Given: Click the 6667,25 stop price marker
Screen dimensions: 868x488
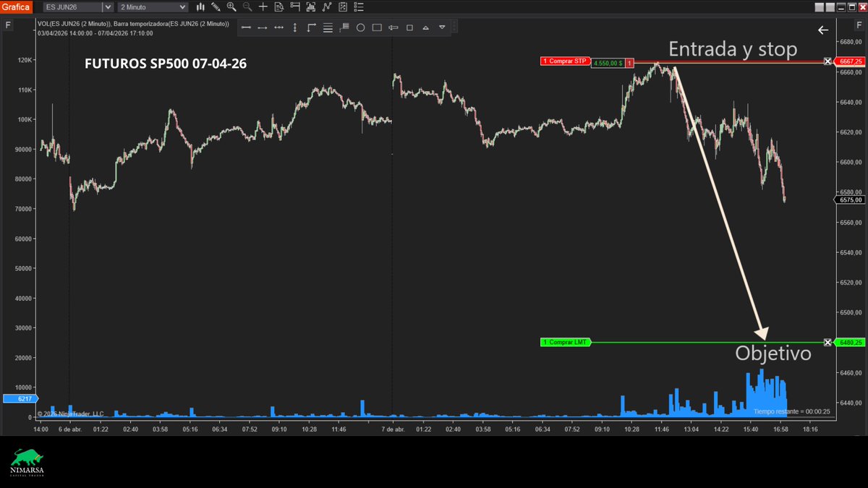Looking at the screenshot, I should click(849, 61).
